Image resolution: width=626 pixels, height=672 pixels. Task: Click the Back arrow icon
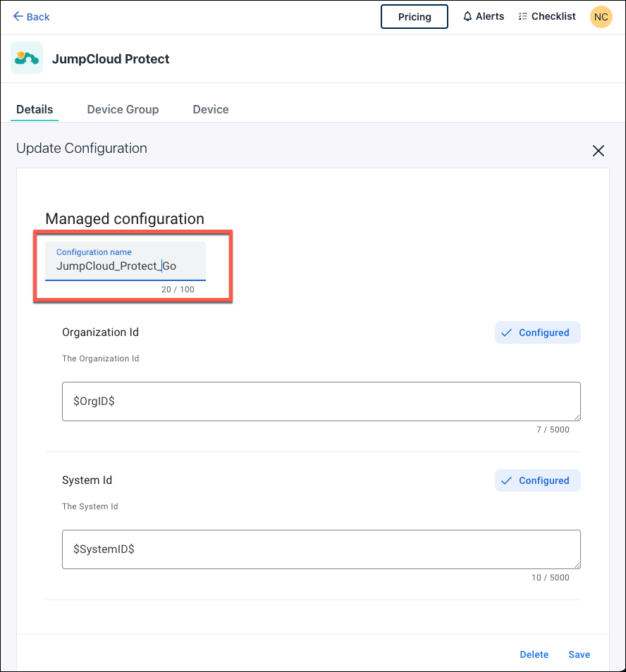click(18, 16)
